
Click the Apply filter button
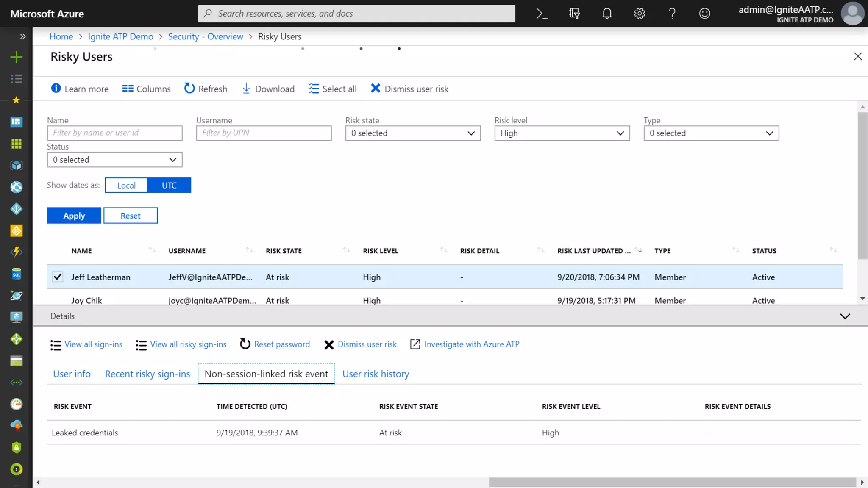pos(74,216)
